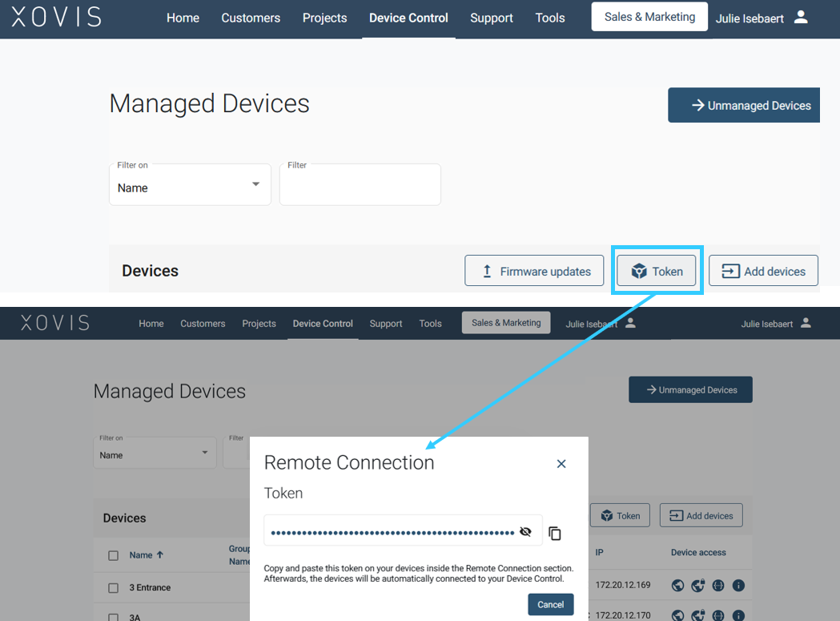Show device info for 172.20.12.169
Viewport: 840px width, 621px height.
[x=738, y=585]
